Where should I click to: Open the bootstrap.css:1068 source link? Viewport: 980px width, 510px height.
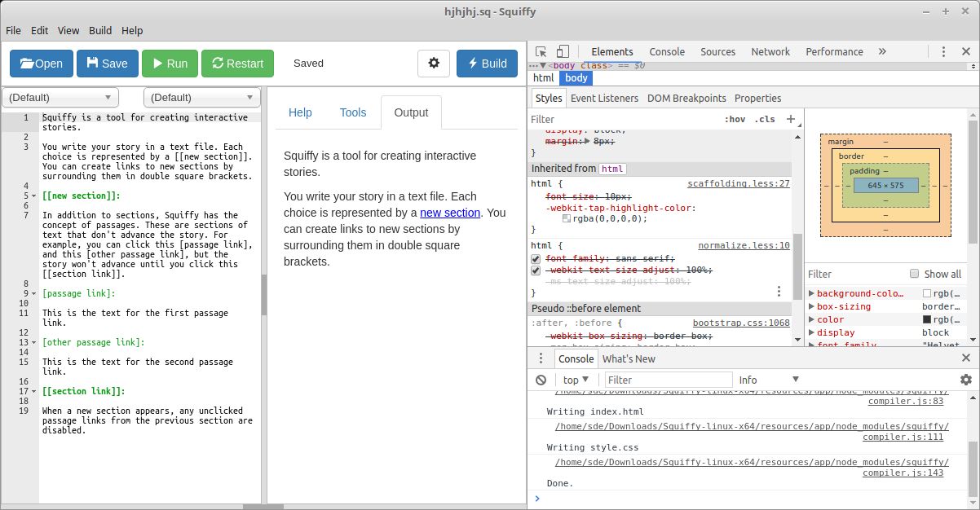741,323
